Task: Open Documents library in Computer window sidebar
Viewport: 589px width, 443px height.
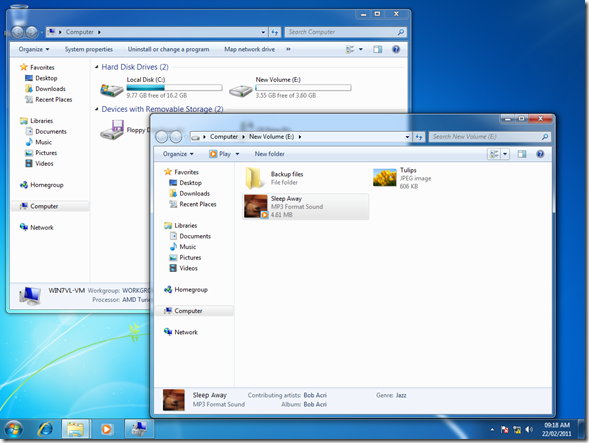Action: [45, 132]
